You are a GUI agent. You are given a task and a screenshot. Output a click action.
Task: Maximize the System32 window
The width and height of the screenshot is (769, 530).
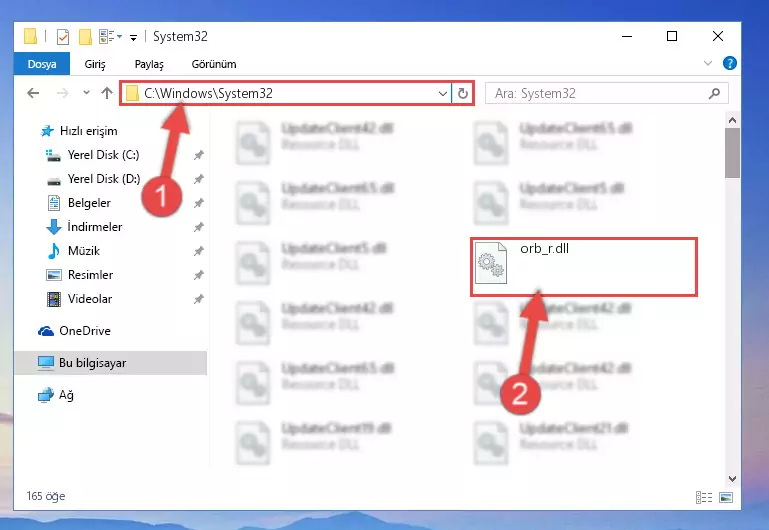[672, 36]
